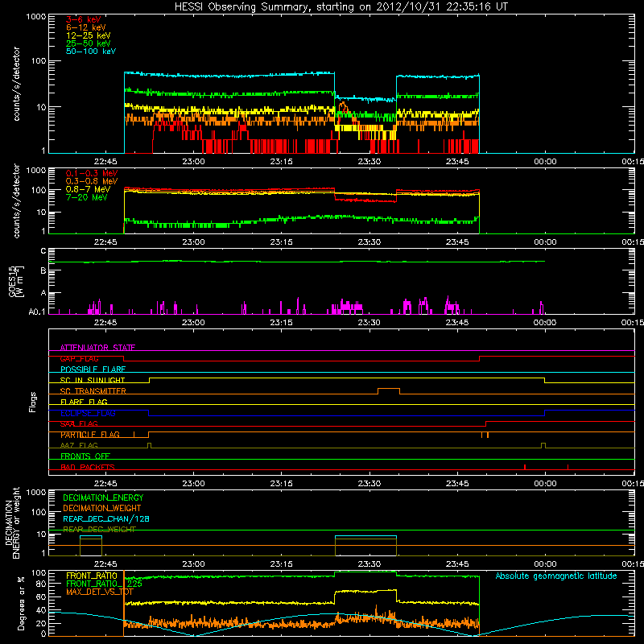Select the 25-50 keV legend label
644x644 pixels.
pos(89,43)
